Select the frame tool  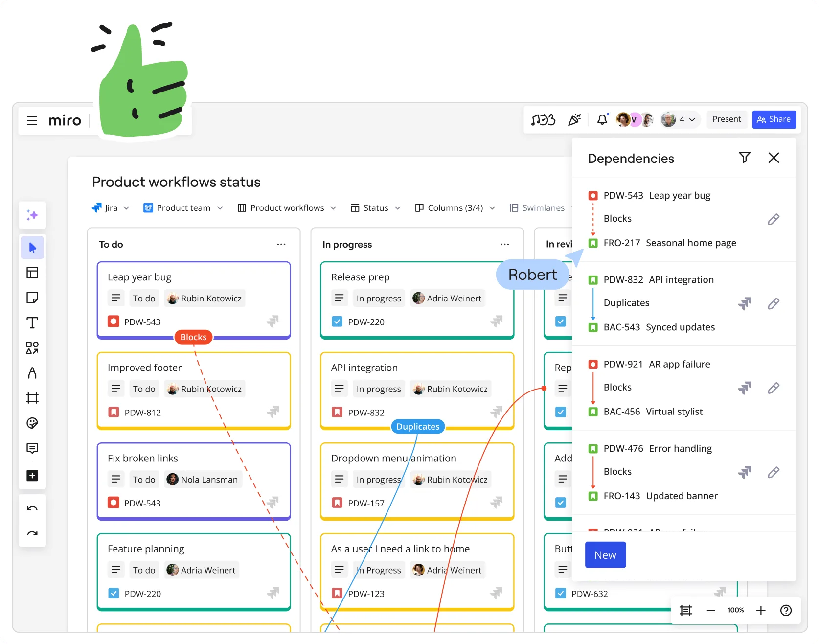(32, 398)
